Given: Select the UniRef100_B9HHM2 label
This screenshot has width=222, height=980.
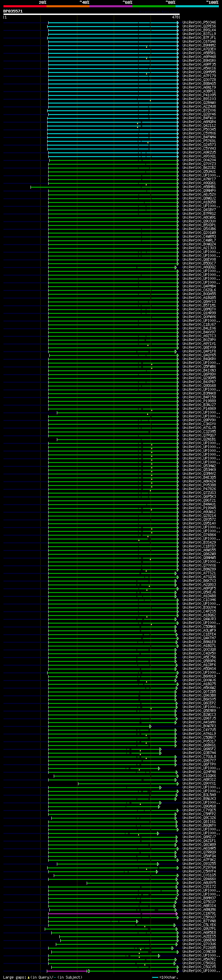Looking at the screenshot, I should click(199, 45).
